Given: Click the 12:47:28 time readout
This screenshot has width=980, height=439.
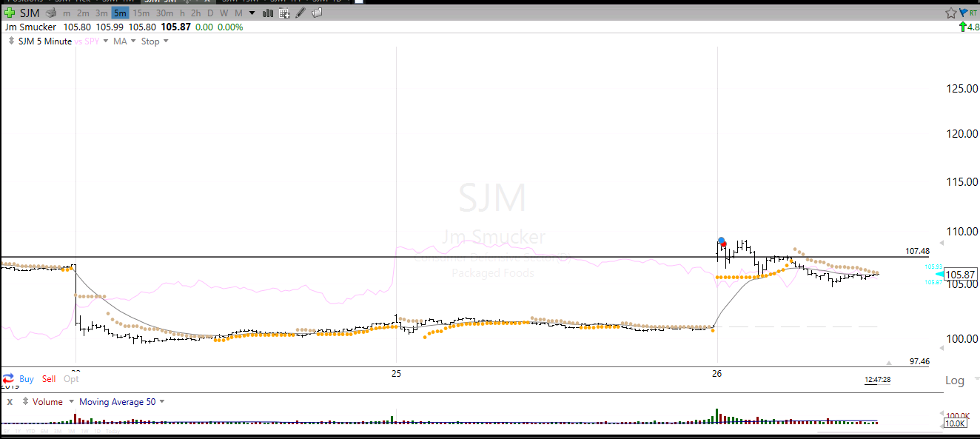Looking at the screenshot, I should tap(877, 380).
